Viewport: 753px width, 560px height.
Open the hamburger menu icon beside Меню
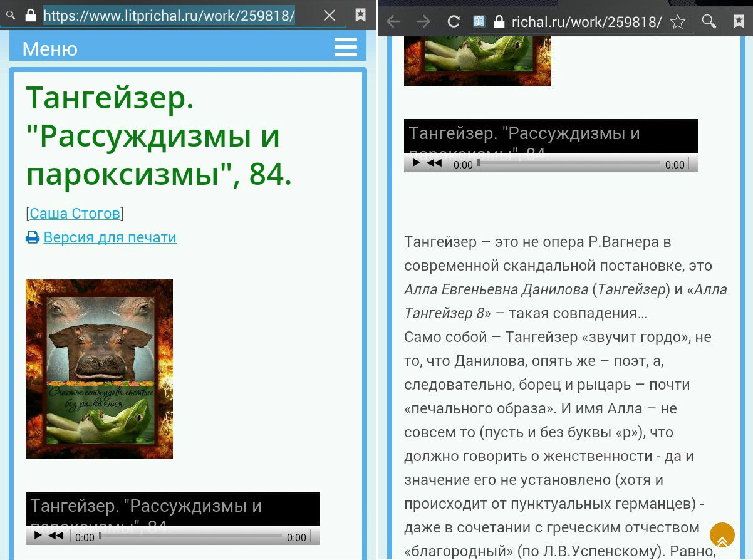[345, 48]
